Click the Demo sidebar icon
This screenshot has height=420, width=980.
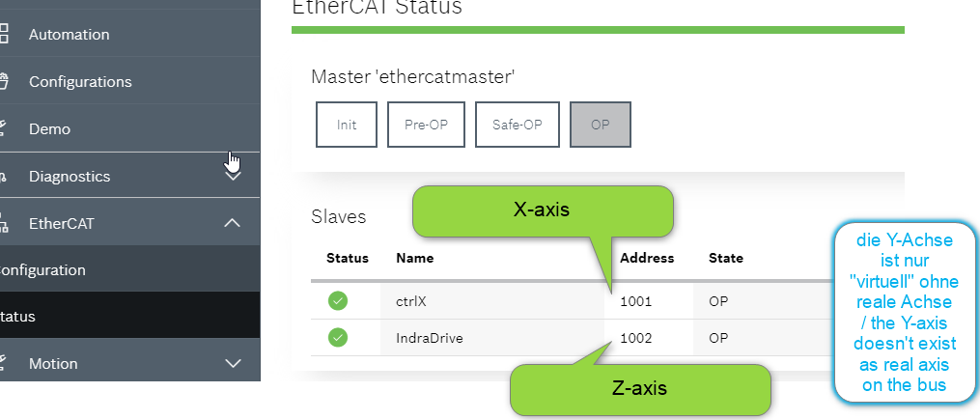click(4, 128)
